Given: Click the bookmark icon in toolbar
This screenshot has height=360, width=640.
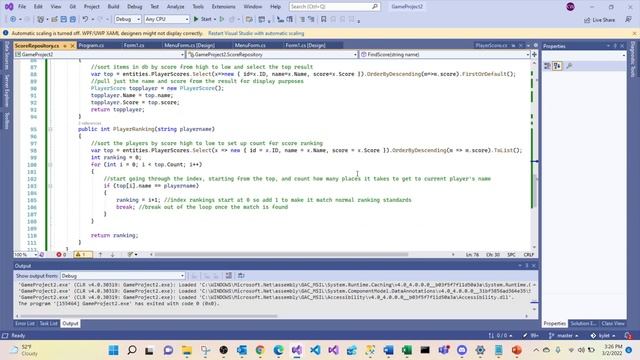Looking at the screenshot, I should tap(323, 19).
